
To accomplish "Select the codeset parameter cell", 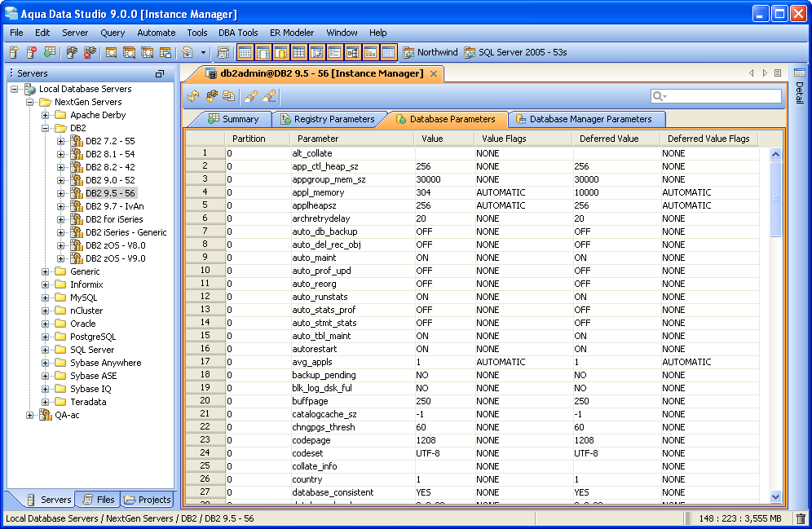I will tap(352, 453).
